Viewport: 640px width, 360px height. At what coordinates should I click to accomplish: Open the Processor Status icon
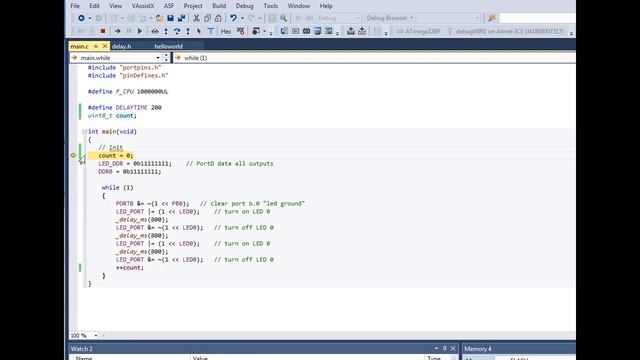point(317,31)
